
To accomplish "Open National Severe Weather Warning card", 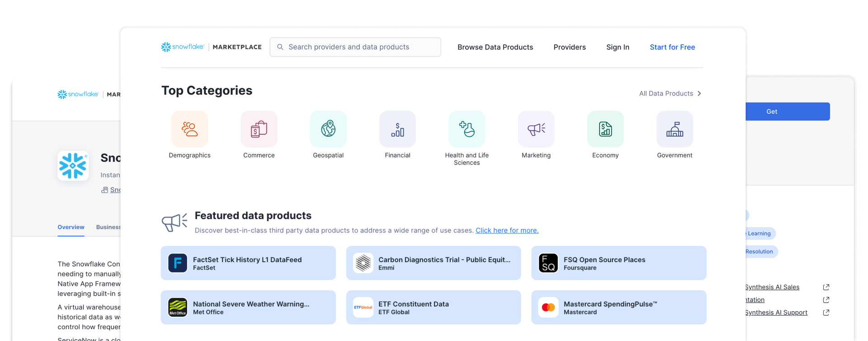I will (248, 307).
